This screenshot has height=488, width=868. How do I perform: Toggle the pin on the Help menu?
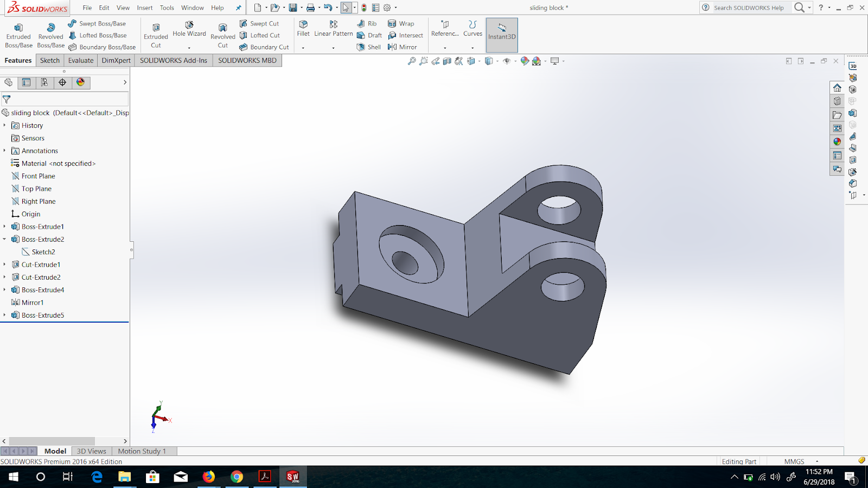coord(238,8)
